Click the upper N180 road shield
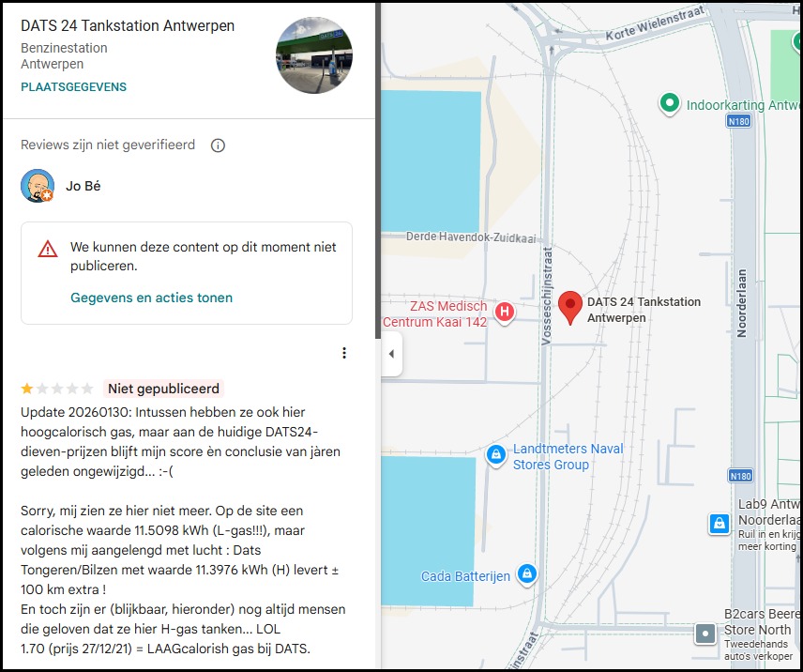This screenshot has width=803, height=672. [738, 121]
